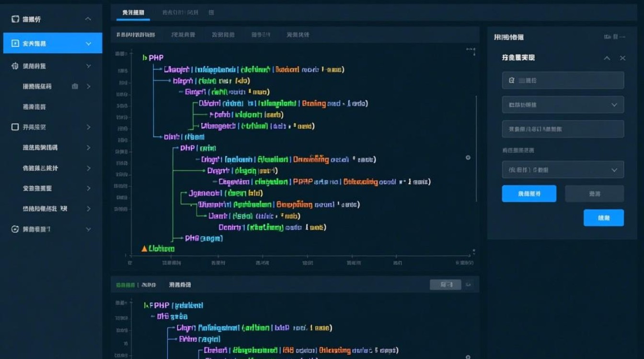Viewport: 644px width, 359px height.
Task: Click the square icon in highlighted sidebar row
Action: tap(15, 44)
